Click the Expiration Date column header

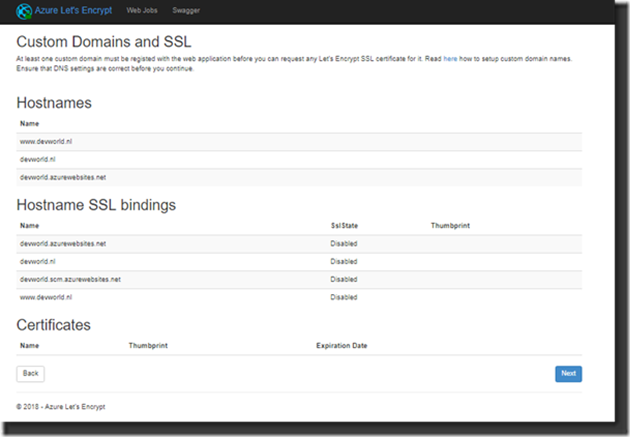pyautogui.click(x=342, y=346)
